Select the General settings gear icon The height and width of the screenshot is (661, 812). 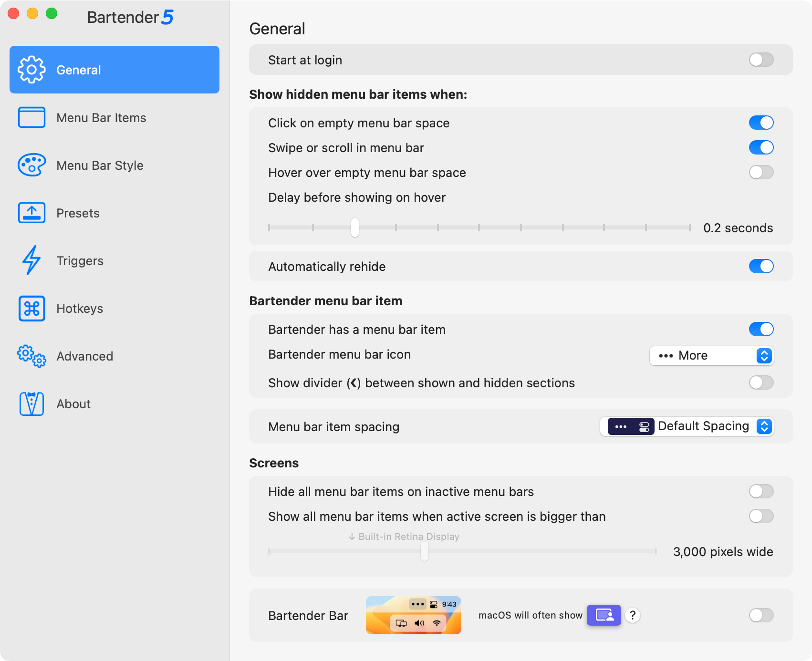click(31, 70)
